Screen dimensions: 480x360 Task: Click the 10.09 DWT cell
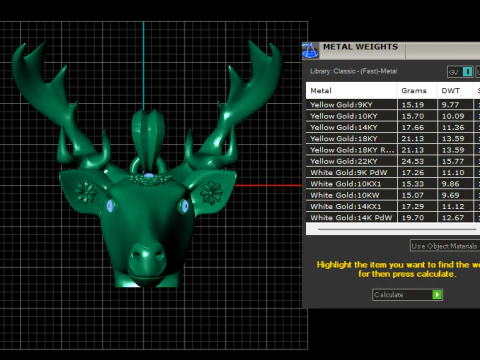pos(455,116)
